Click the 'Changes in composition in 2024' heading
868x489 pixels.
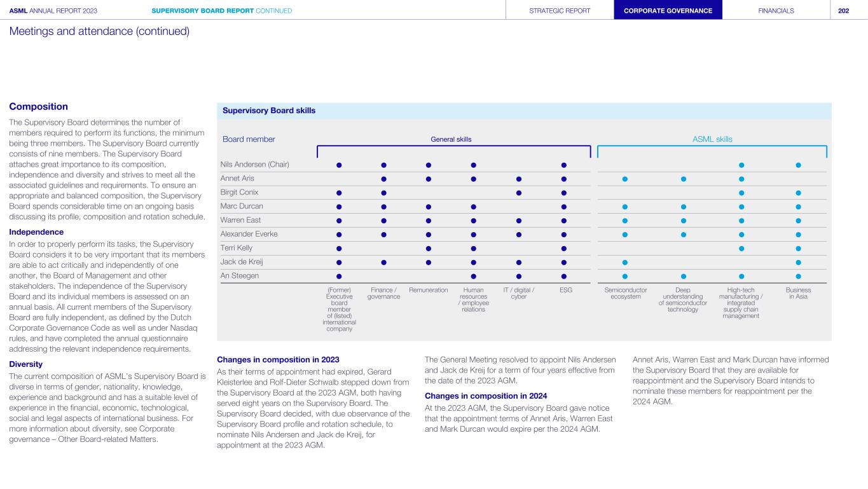click(486, 396)
